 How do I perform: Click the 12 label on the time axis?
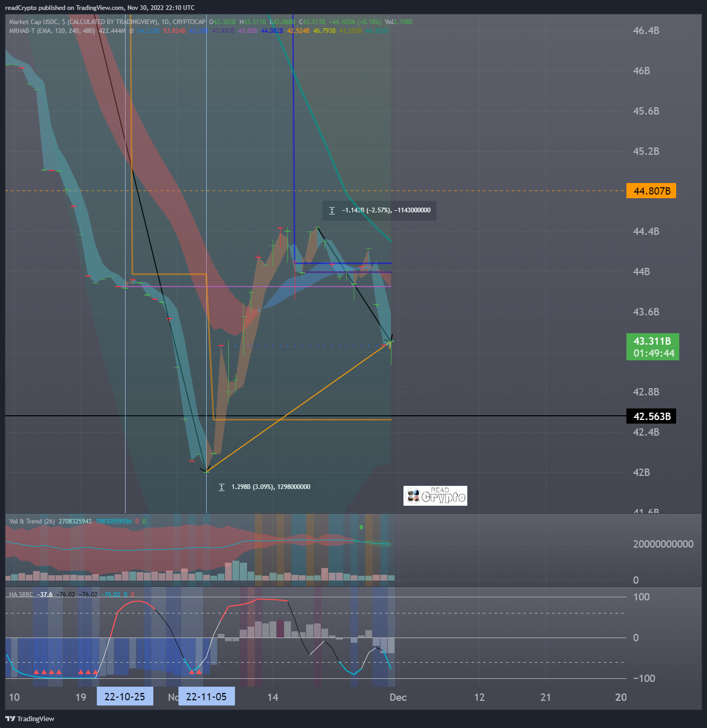pyautogui.click(x=479, y=697)
